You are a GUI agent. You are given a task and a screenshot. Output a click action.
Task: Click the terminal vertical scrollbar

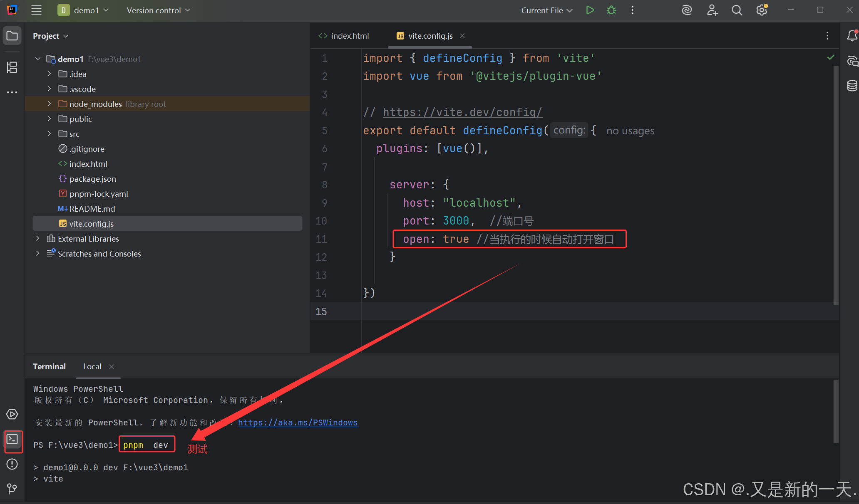(x=835, y=411)
